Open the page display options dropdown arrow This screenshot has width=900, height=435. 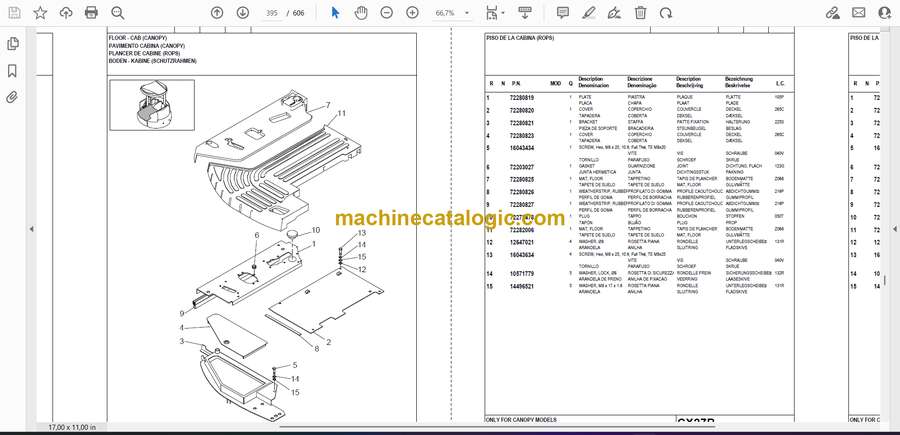pos(503,13)
